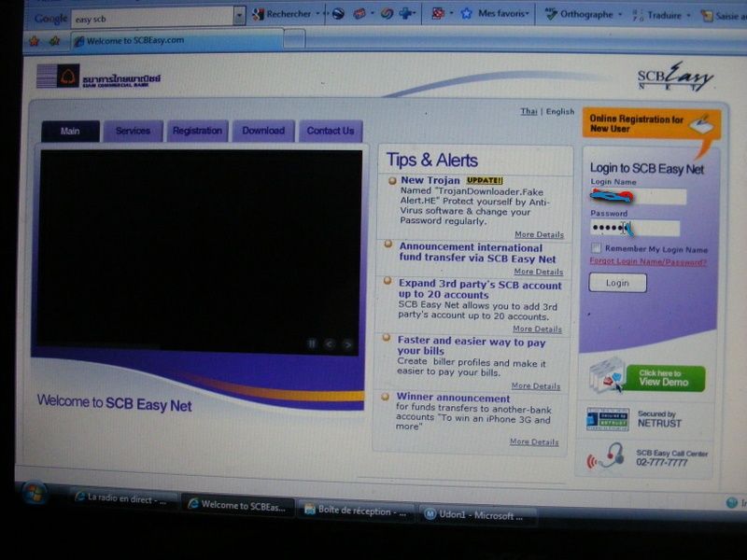Pause the banner slideshow
Screen dimensions: 747x560
[x=312, y=343]
